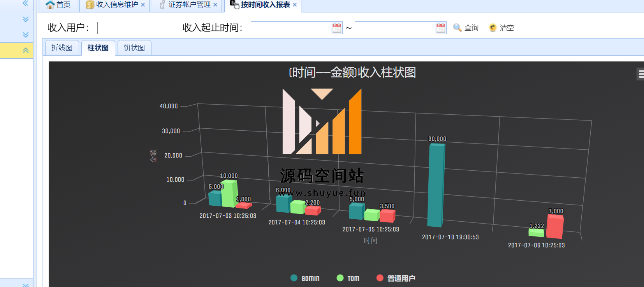Expand the second sidebar accordion panel
The height and width of the screenshot is (287, 644).
26,35
